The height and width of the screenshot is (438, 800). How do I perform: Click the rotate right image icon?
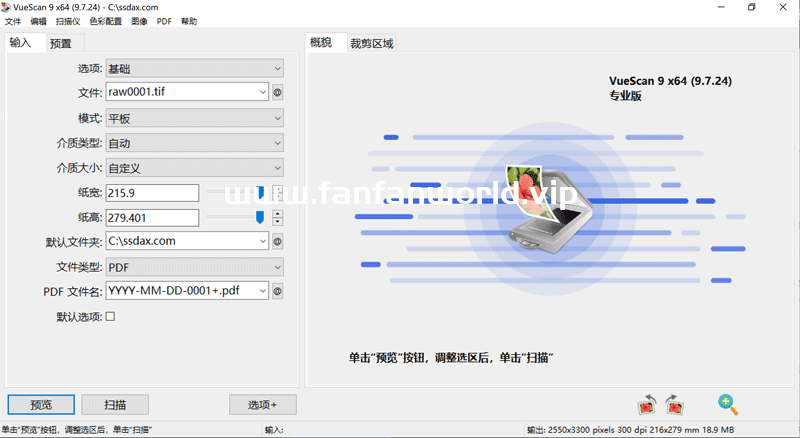675,404
